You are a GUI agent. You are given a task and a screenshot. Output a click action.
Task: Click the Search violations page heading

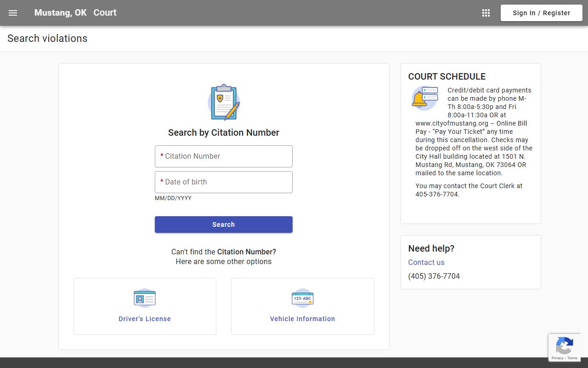pos(47,39)
